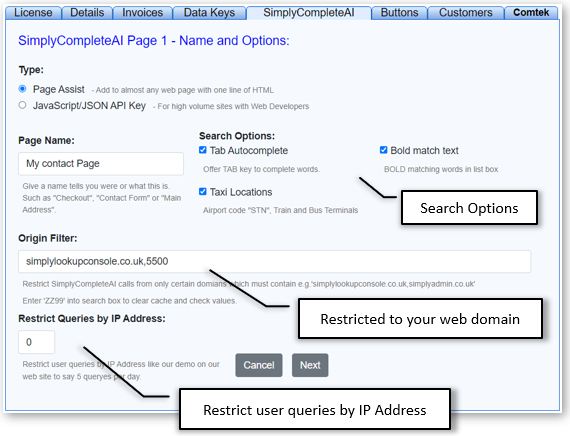Click the 'BOLD matching words in list box' text

(x=441, y=169)
